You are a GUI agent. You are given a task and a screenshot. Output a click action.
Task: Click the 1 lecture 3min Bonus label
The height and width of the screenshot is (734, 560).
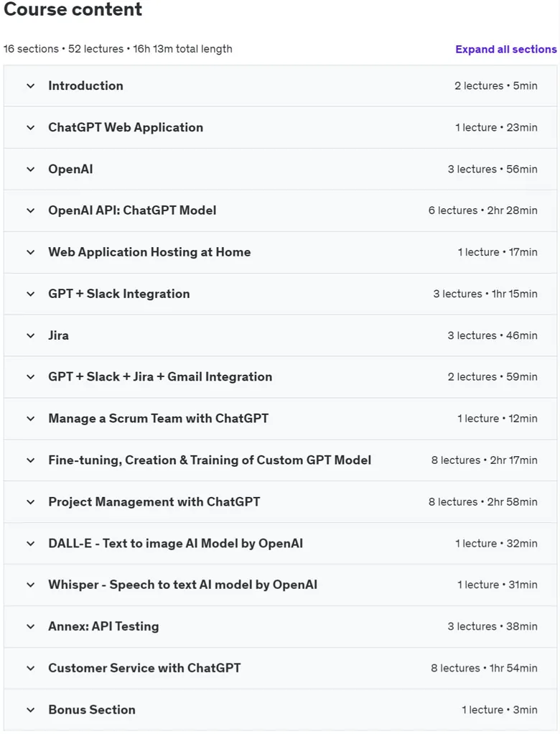[500, 710]
